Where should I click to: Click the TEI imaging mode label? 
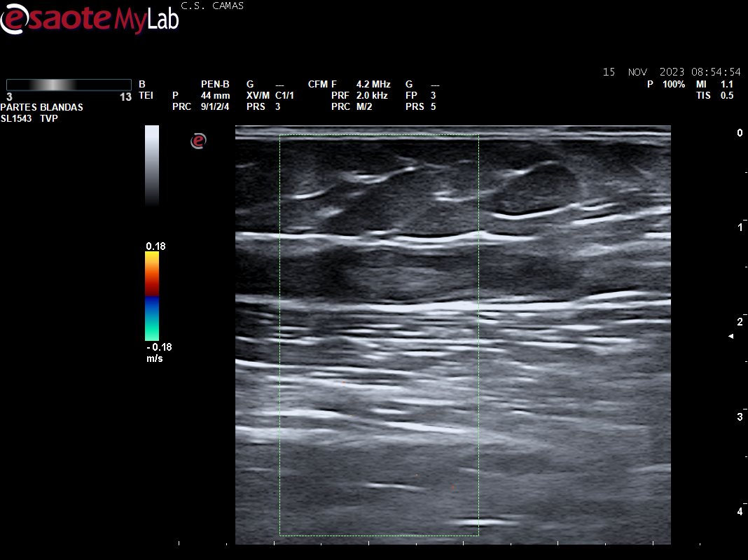pos(146,95)
